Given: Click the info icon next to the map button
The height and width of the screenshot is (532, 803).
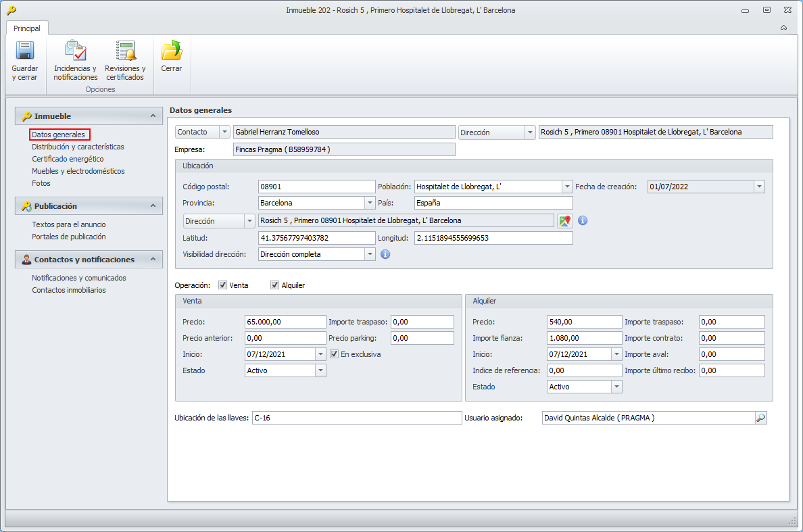Looking at the screenshot, I should (x=583, y=221).
